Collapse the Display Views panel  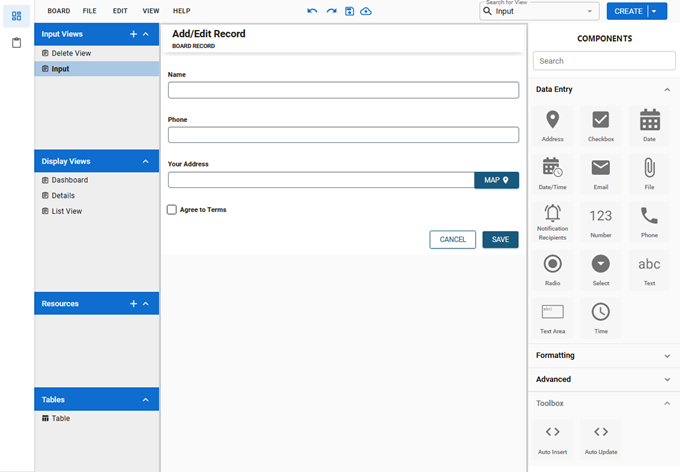tap(146, 161)
